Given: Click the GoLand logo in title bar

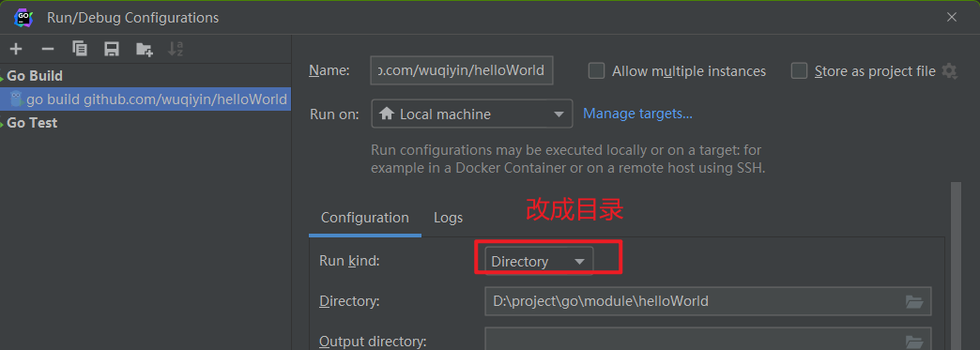Looking at the screenshot, I should pyautogui.click(x=23, y=17).
